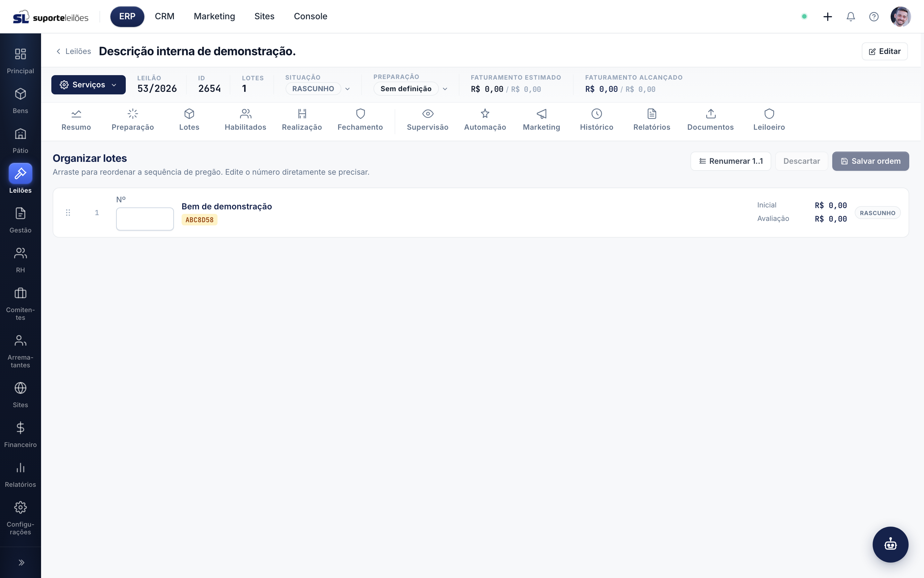
Task: Expand the sidebar with double chevron
Action: click(x=21, y=562)
